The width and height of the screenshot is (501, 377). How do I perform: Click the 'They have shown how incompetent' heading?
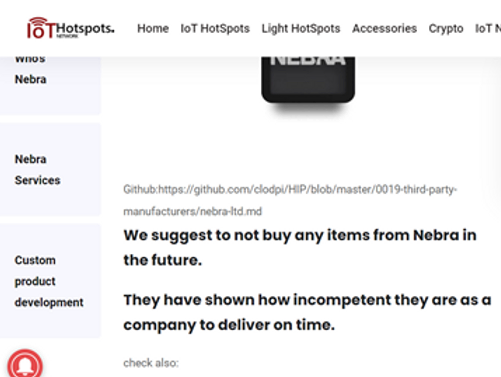click(307, 312)
